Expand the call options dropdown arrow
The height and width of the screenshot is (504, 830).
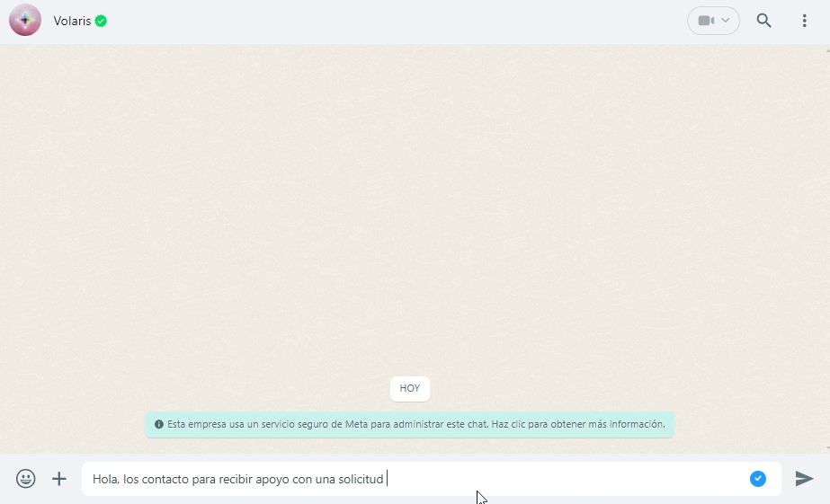[725, 21]
